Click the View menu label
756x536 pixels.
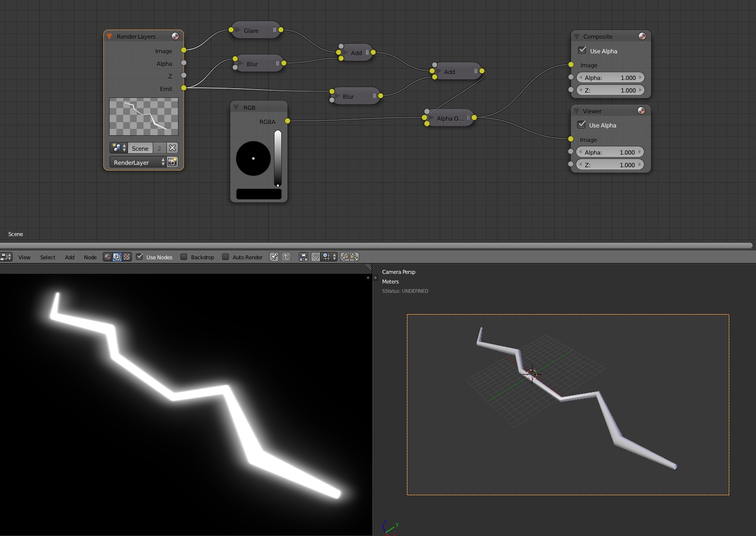click(x=24, y=257)
